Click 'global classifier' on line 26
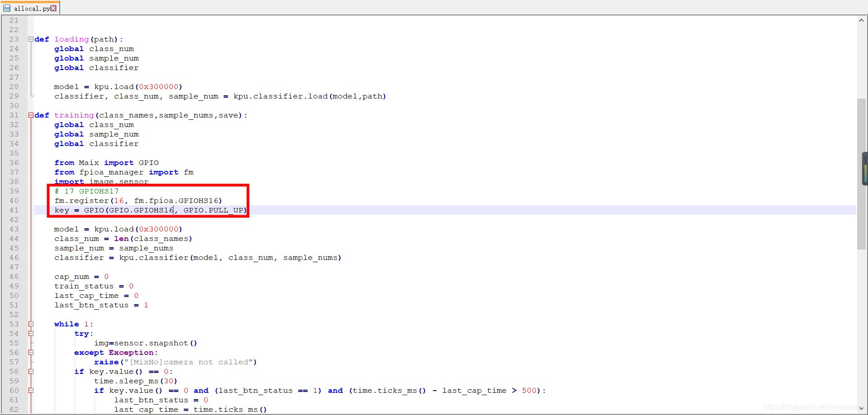Image resolution: width=868 pixels, height=415 pixels. coord(96,68)
